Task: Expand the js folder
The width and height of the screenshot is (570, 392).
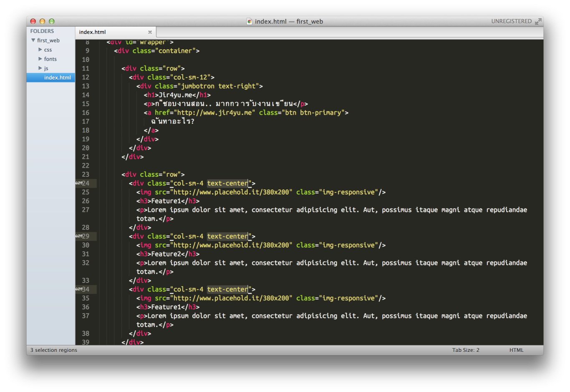Action: pyautogui.click(x=40, y=68)
